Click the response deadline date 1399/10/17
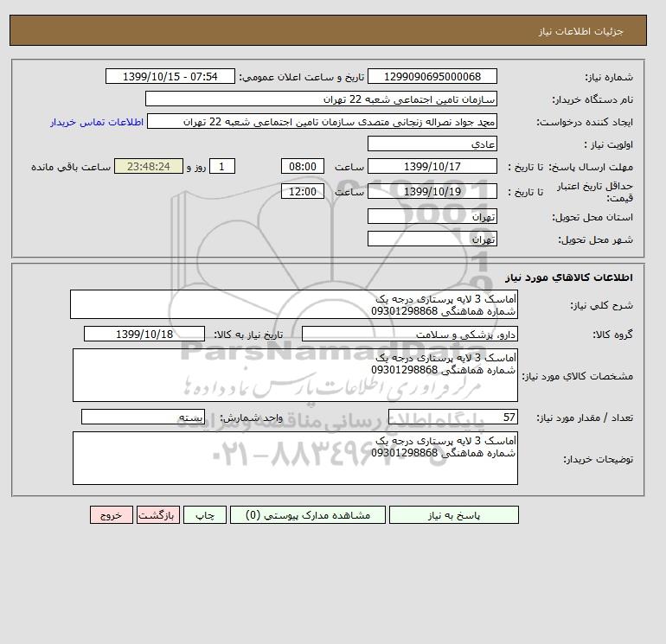Image resolution: width=666 pixels, height=644 pixels. (432, 167)
